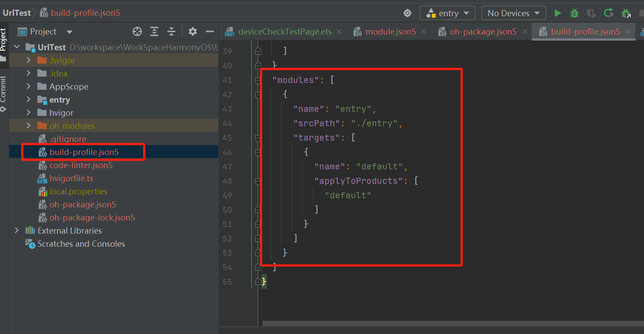
Task: Expand all nodes icon in Project panel
Action: point(154,31)
